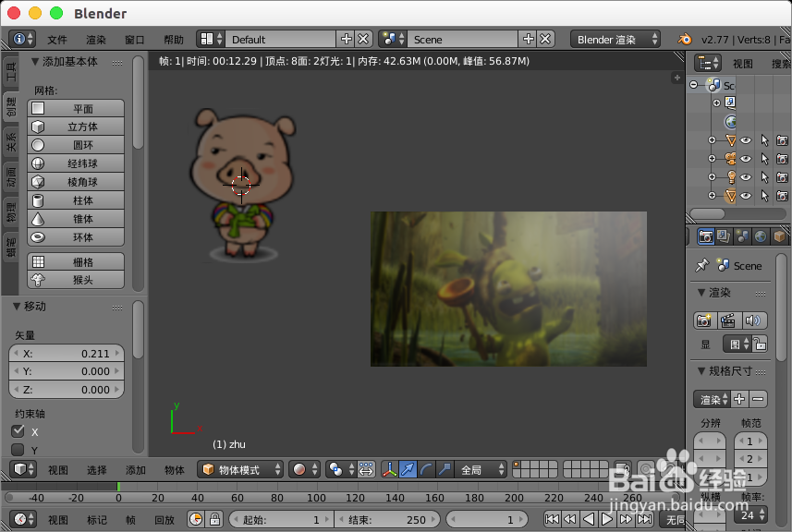Screen dimensions: 792x532
Task: Collapse the 规格尺寸 panel
Action: [x=701, y=371]
